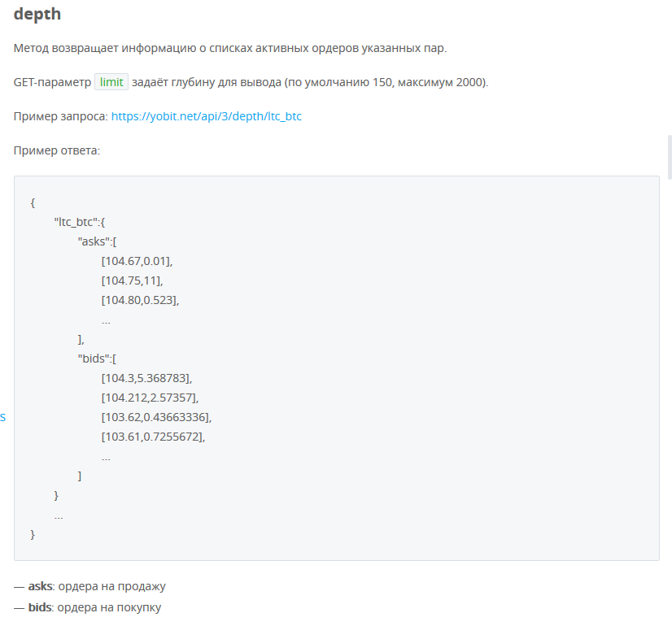Click the "asks":[ key in the response example
This screenshot has height=626, width=672.
pos(97,241)
